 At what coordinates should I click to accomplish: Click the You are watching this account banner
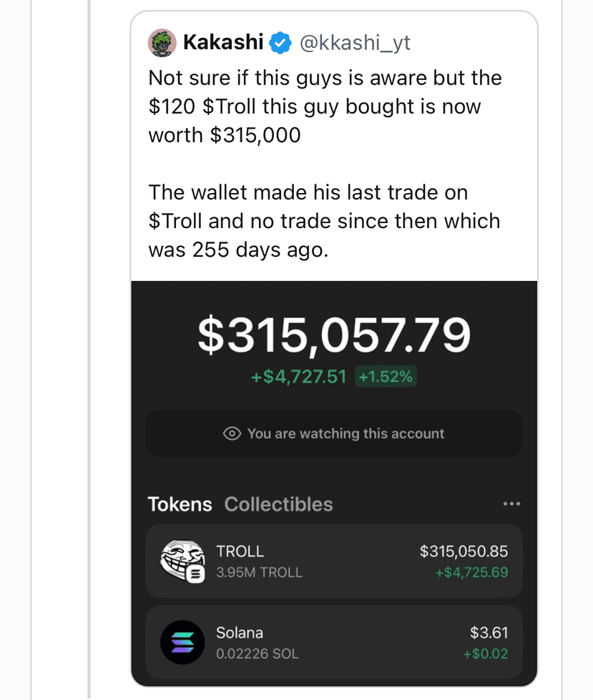click(x=334, y=433)
